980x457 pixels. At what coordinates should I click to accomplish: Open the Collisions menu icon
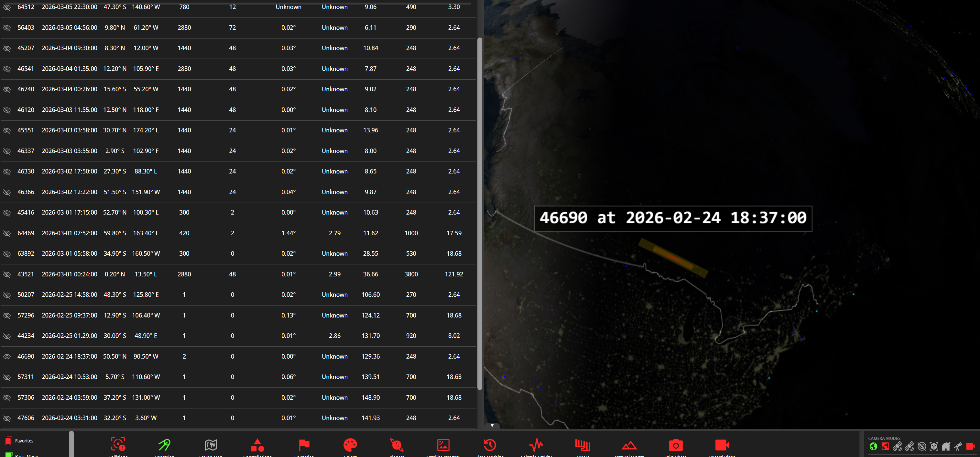click(x=118, y=444)
